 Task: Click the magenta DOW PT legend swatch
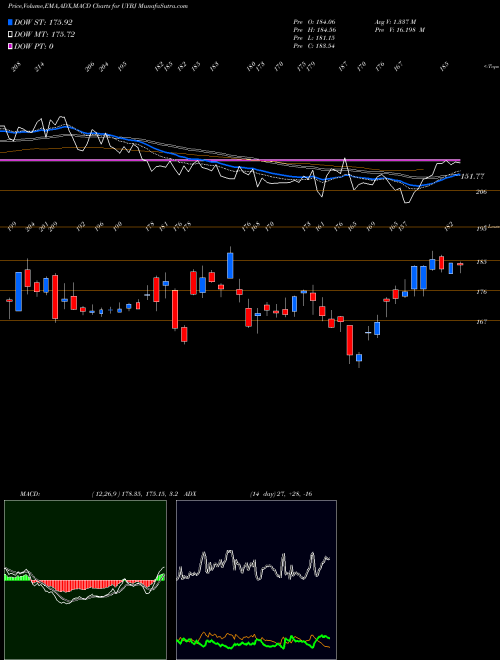point(10,46)
